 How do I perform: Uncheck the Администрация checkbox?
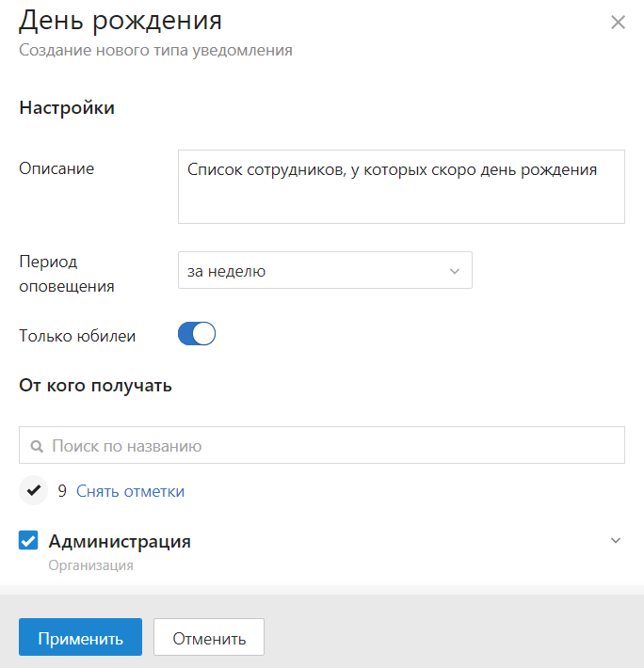click(x=28, y=540)
